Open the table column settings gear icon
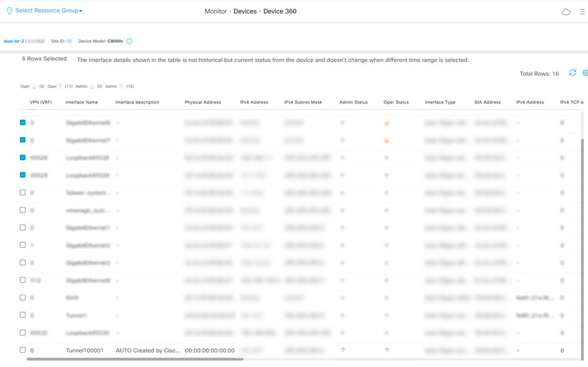 coord(585,72)
